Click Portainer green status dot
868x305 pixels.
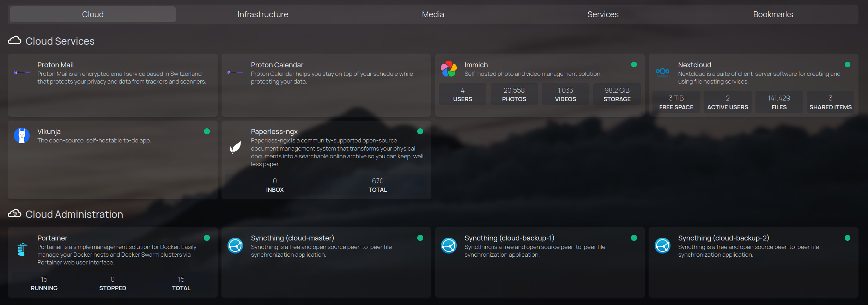coord(207,238)
